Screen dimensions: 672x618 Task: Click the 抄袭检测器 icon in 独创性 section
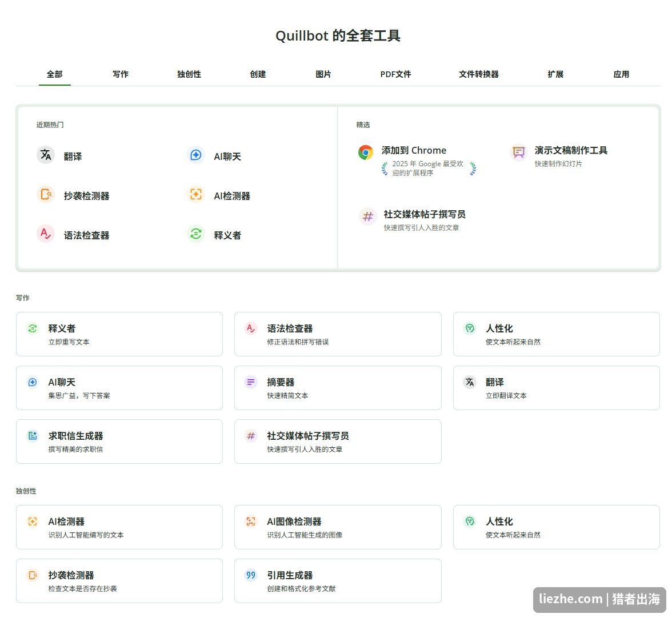click(x=33, y=575)
